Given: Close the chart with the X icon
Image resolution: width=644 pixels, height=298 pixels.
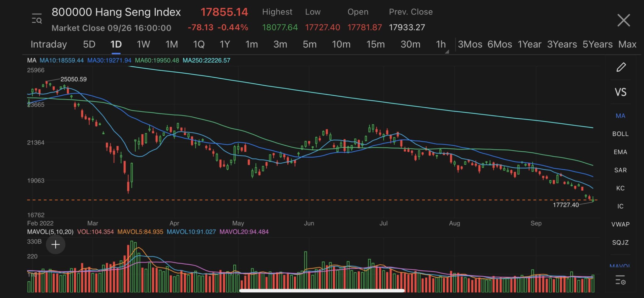Looking at the screenshot, I should pos(624,20).
